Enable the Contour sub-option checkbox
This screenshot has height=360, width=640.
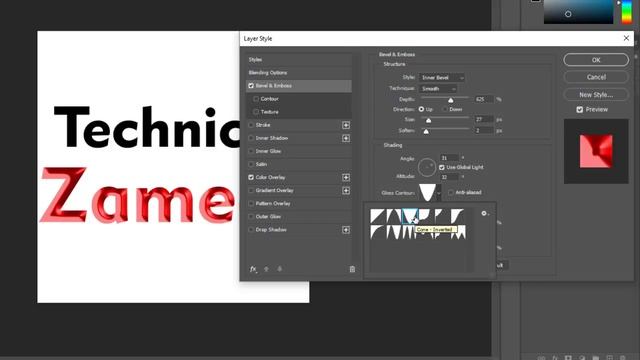[256, 99]
